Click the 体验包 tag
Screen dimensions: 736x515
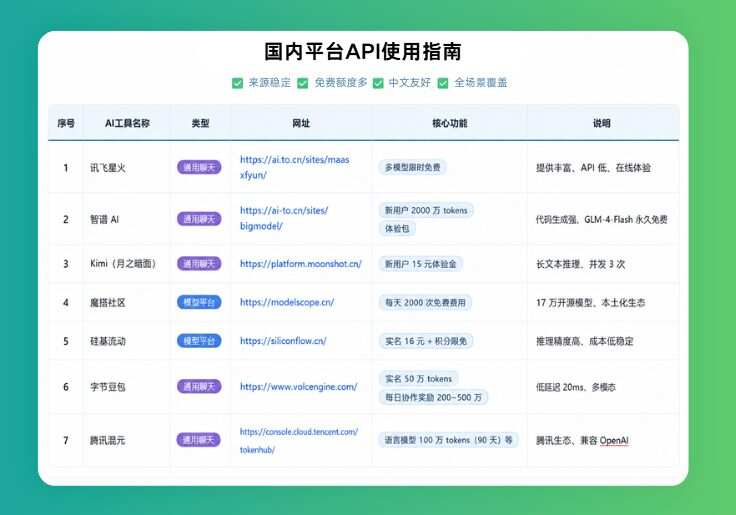[x=397, y=229]
